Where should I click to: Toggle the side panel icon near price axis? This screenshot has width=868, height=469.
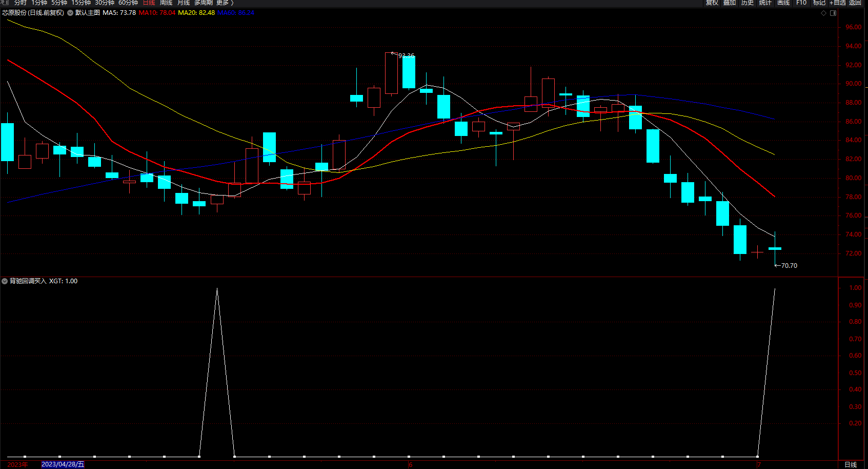point(833,13)
